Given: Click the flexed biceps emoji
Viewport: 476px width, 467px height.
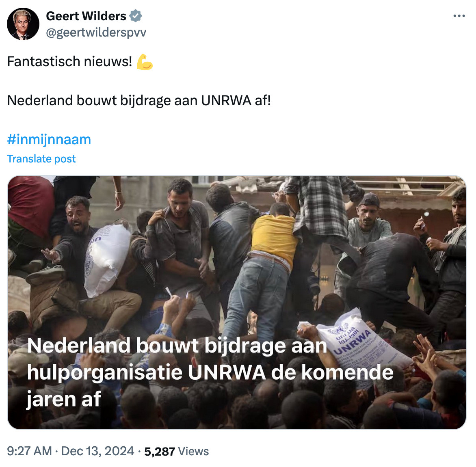Looking at the screenshot, I should click(145, 62).
